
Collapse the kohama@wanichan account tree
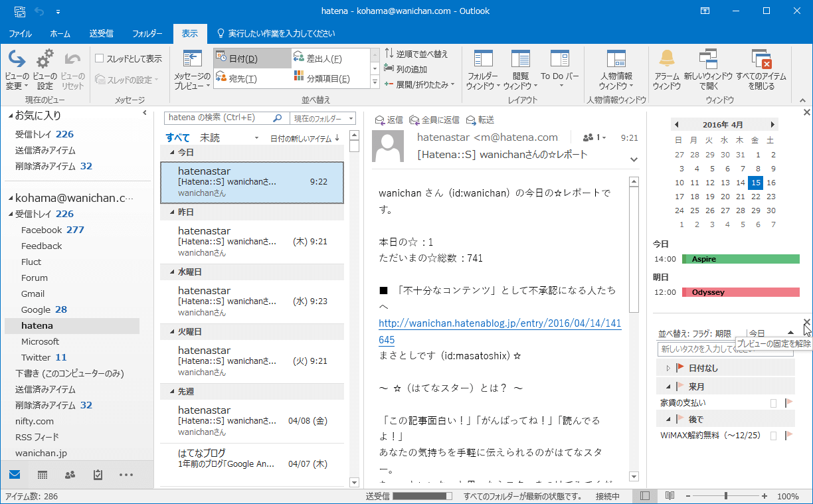(11, 199)
